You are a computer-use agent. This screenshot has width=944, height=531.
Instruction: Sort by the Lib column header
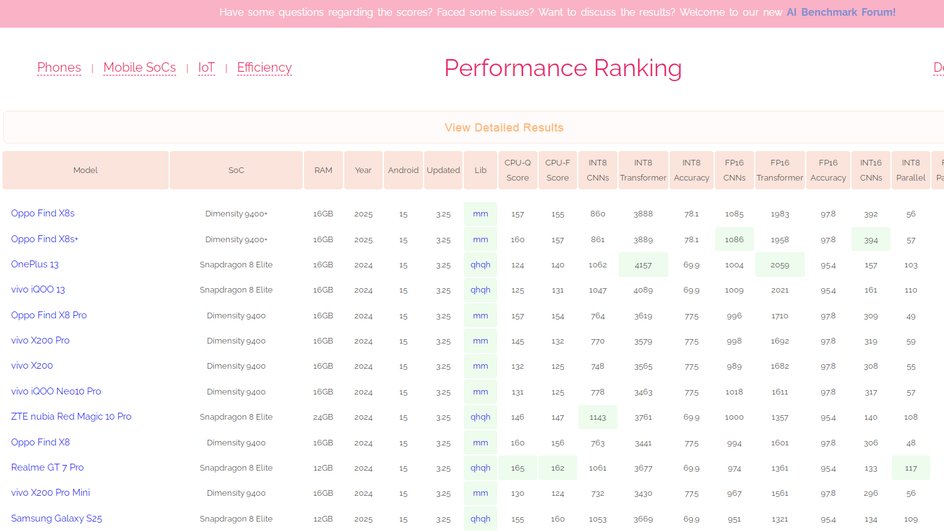point(480,170)
